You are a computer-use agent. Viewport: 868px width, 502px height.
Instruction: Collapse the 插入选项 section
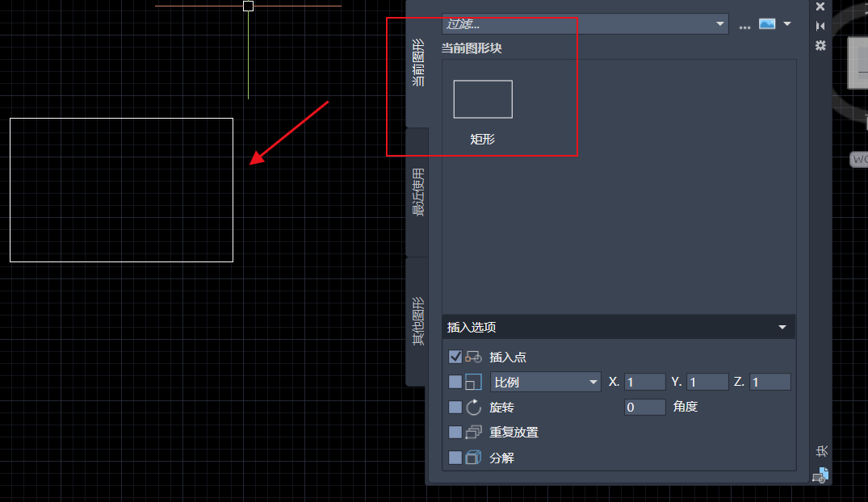coord(782,327)
